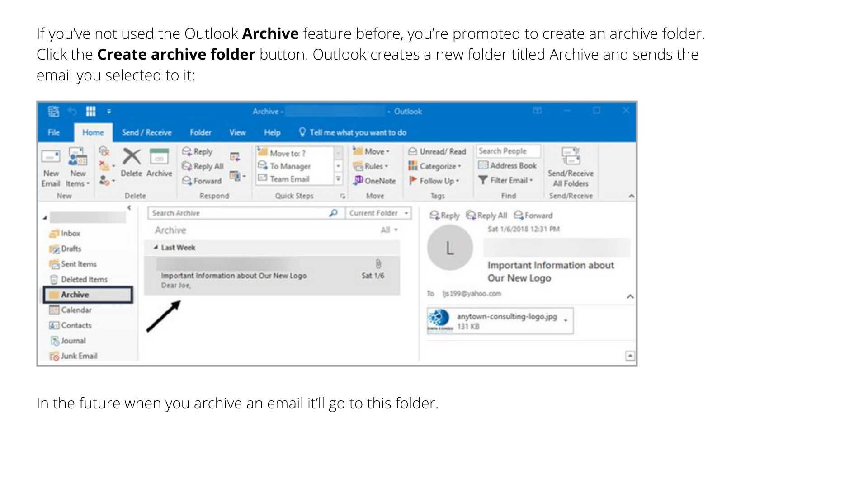Click Unread/Read envelope icon
868x488 pixels.
tap(412, 152)
